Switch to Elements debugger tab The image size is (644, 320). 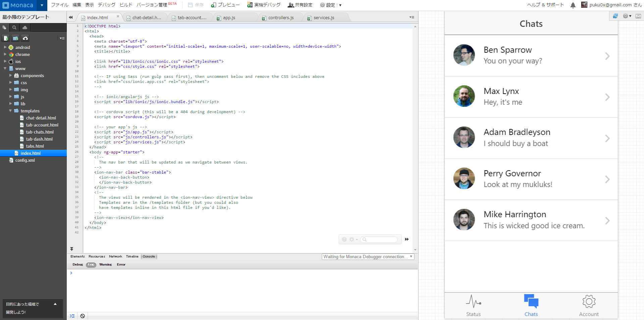(x=78, y=257)
